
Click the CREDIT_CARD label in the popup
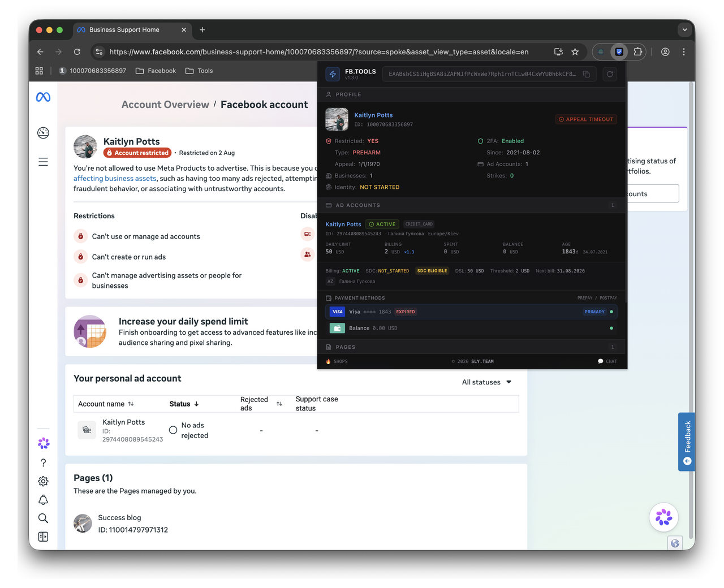click(419, 224)
